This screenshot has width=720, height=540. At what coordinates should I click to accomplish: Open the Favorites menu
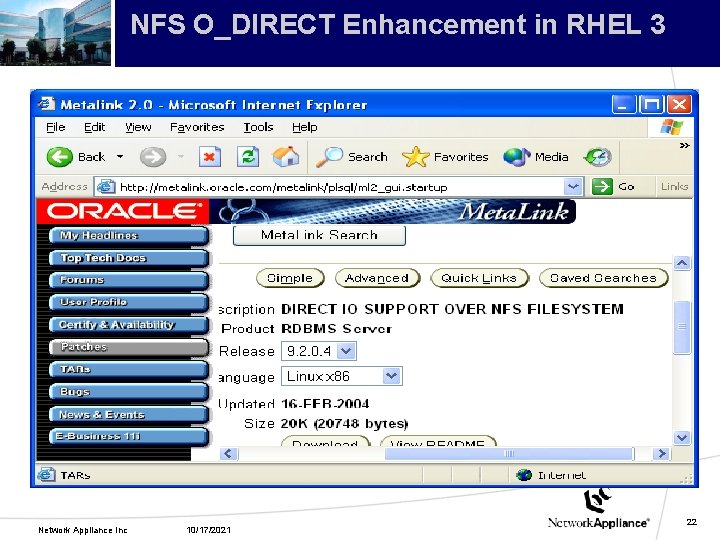pyautogui.click(x=197, y=127)
